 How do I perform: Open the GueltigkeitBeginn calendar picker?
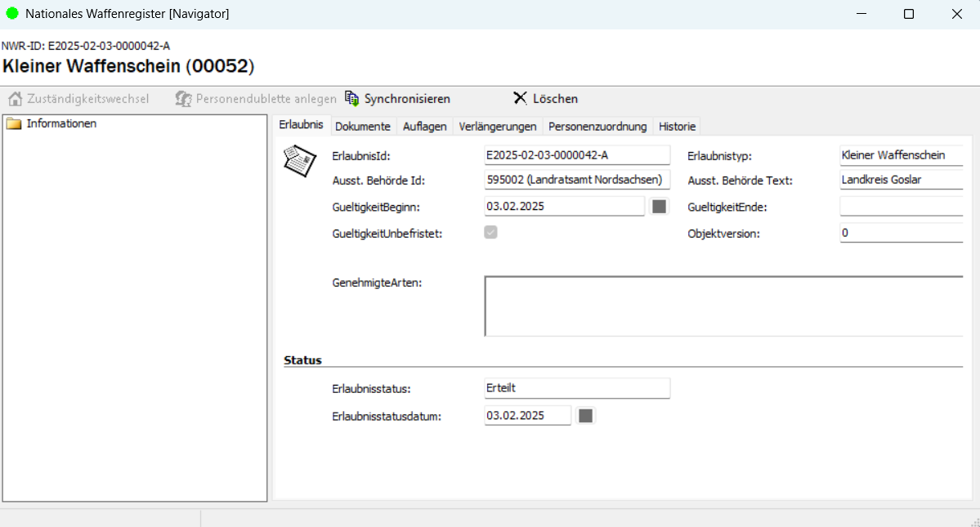click(x=659, y=207)
